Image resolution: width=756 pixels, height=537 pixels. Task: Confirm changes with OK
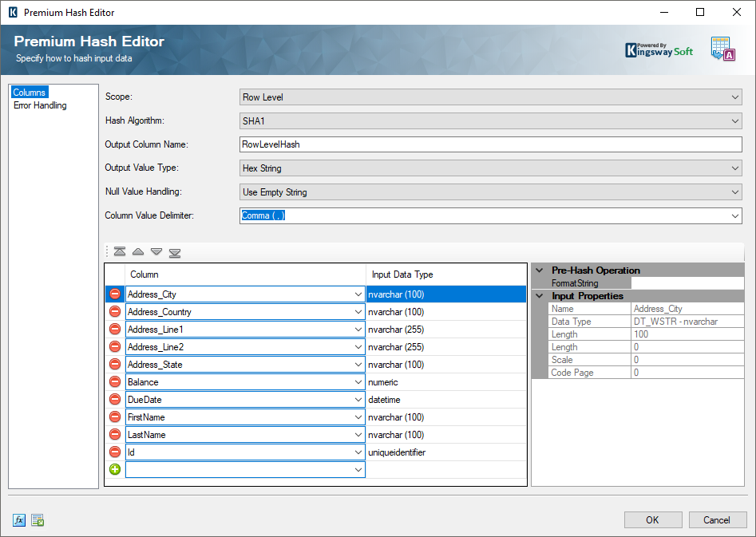tap(652, 519)
